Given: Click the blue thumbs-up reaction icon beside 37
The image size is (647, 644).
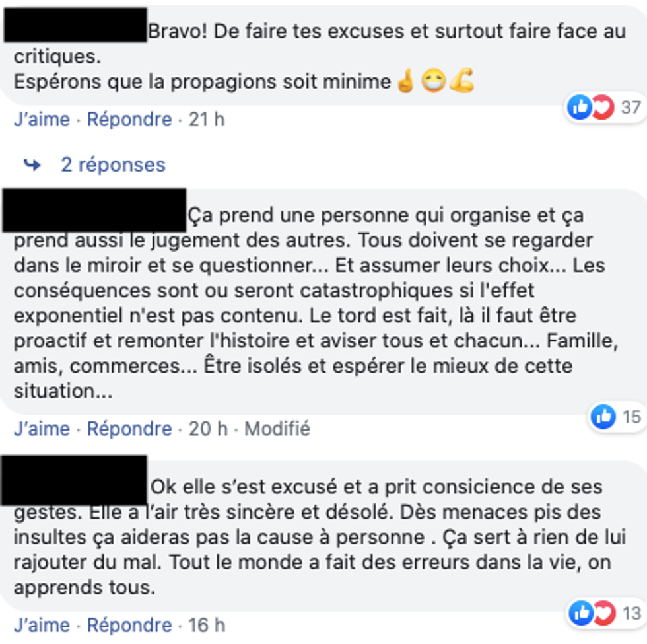Looking at the screenshot, I should coord(580,107).
